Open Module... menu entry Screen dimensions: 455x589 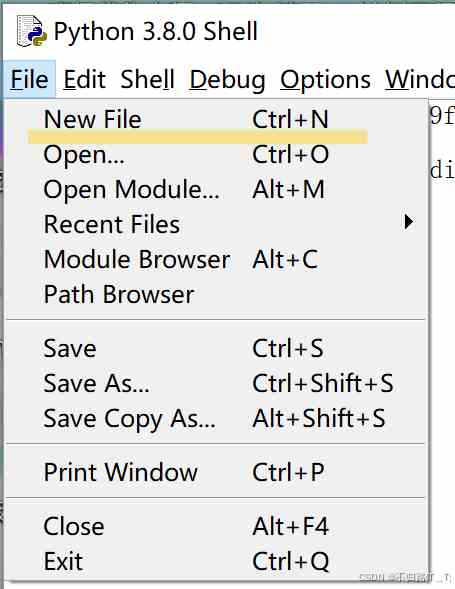coord(216,189)
